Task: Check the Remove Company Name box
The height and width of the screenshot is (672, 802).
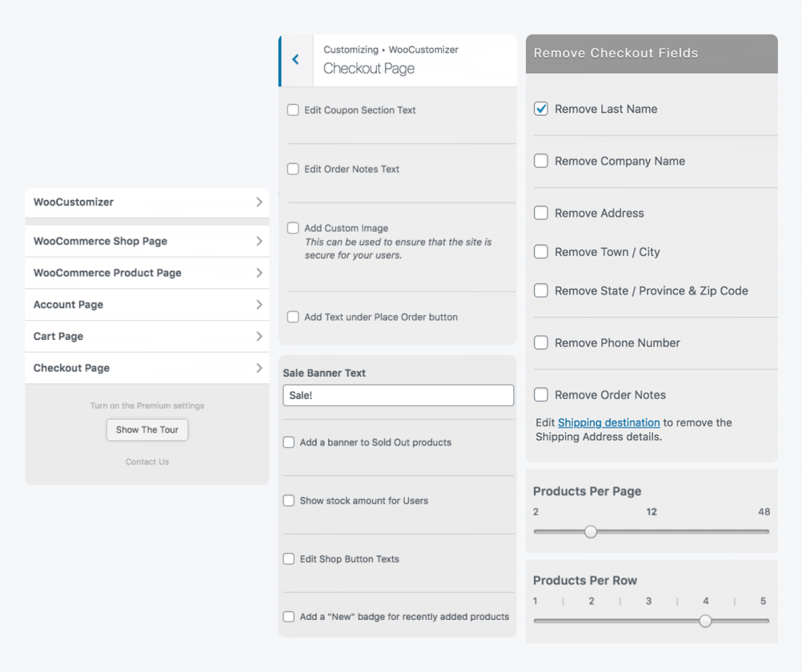Action: click(541, 161)
